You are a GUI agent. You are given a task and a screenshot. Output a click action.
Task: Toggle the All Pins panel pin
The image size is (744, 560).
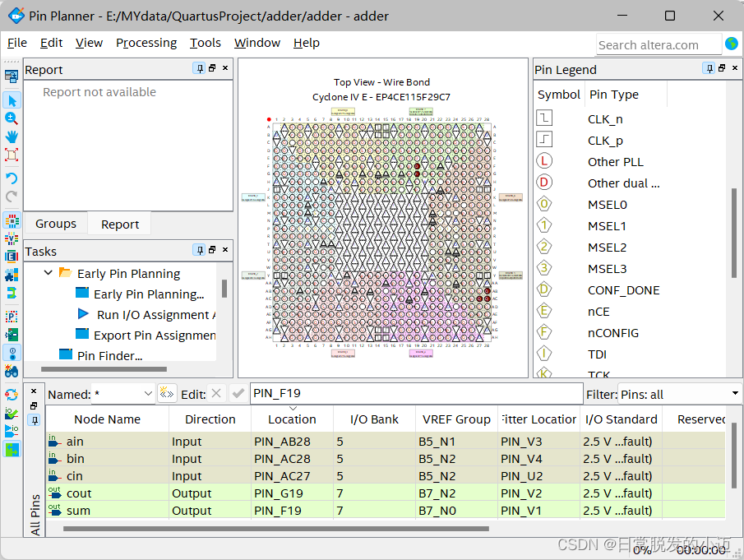click(x=34, y=420)
